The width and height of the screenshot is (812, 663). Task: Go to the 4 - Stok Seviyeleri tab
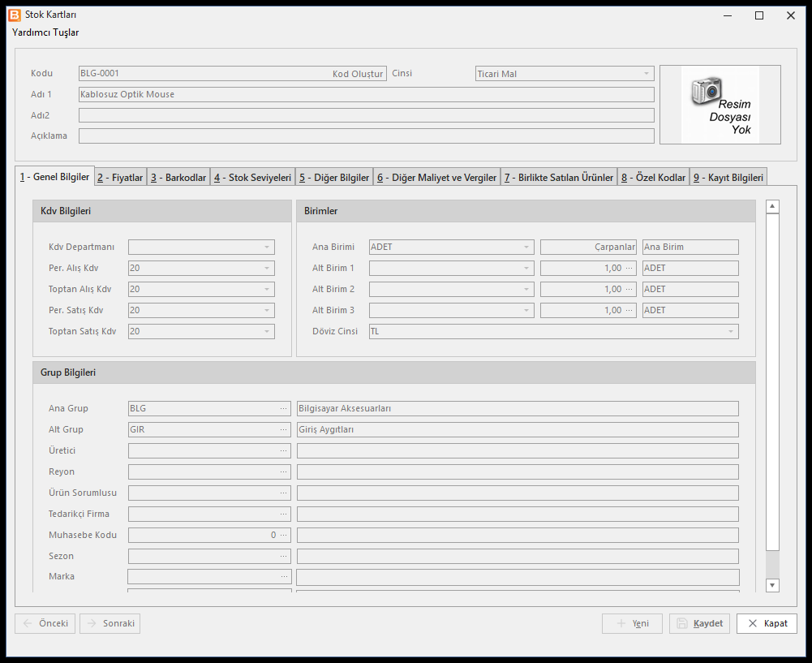pos(252,178)
